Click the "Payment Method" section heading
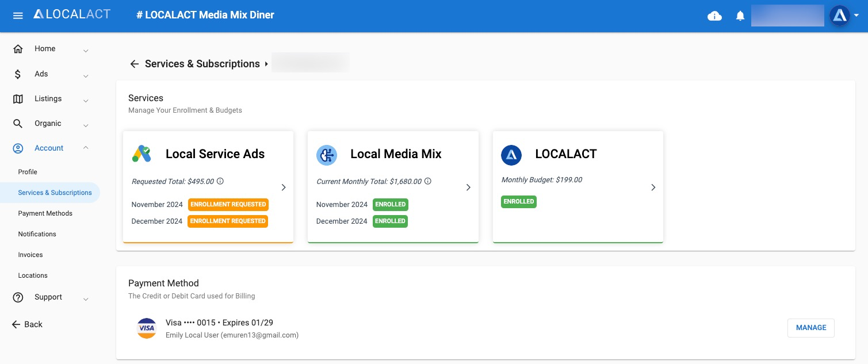This screenshot has height=364, width=868. pos(163,283)
